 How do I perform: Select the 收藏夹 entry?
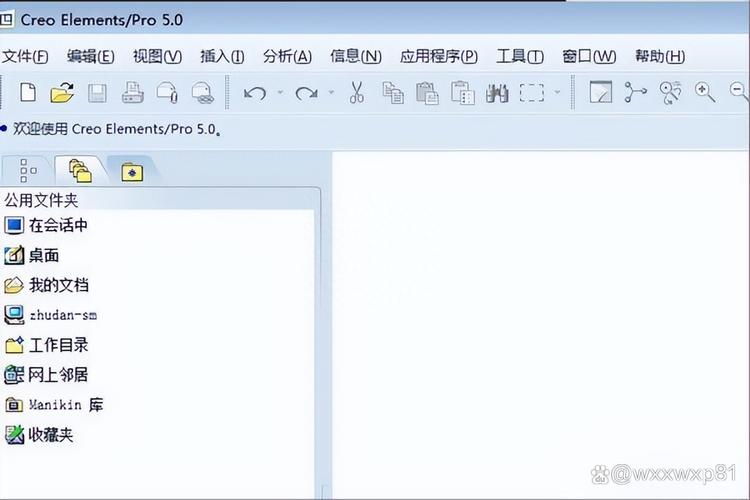[39, 434]
